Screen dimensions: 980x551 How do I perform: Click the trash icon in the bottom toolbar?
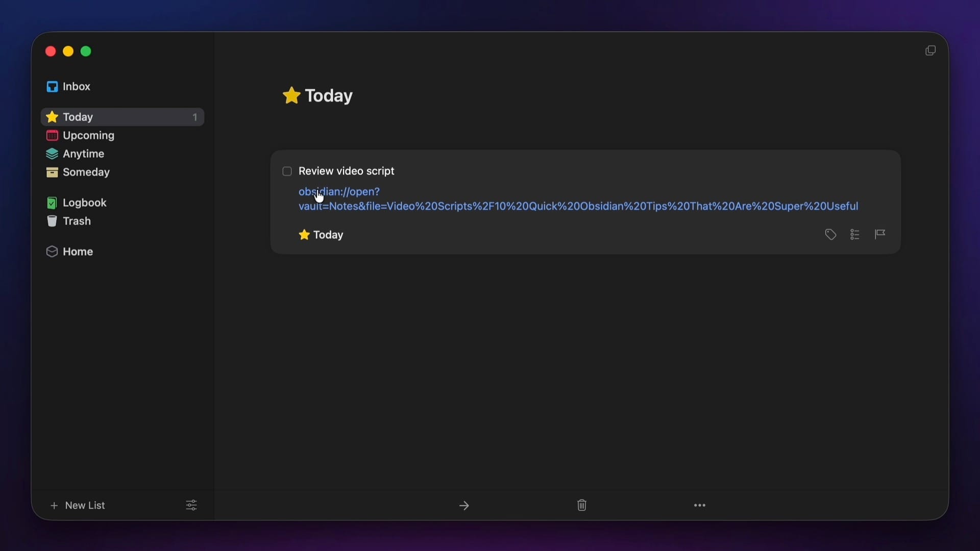click(582, 505)
